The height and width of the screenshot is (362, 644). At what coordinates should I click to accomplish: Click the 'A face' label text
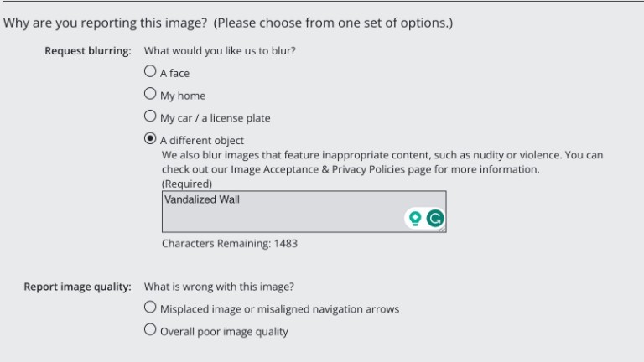(174, 73)
